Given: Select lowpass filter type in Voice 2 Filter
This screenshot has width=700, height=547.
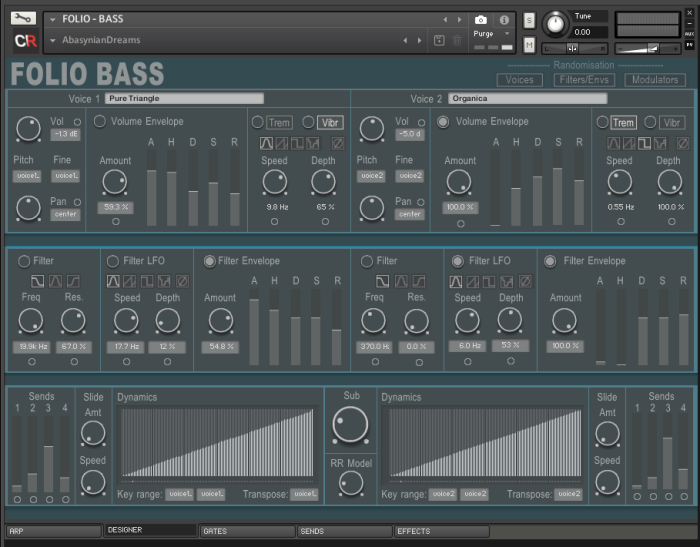Looking at the screenshot, I should point(383,281).
